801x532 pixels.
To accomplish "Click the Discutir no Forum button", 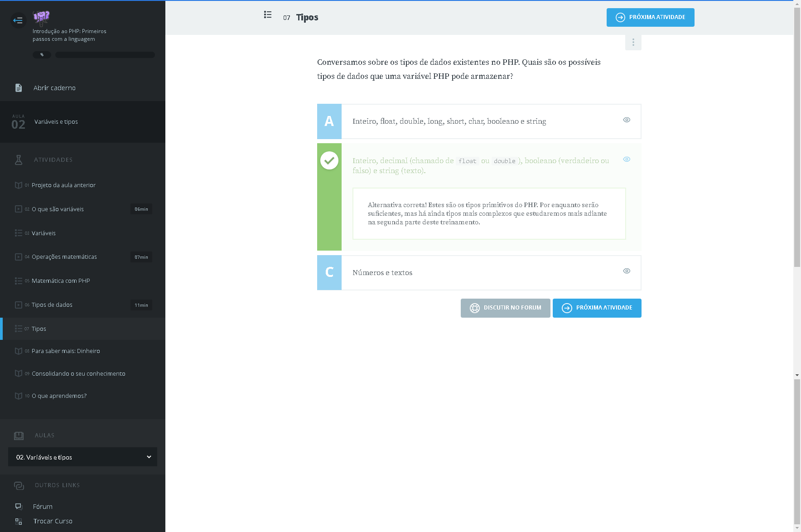I will coord(505,308).
